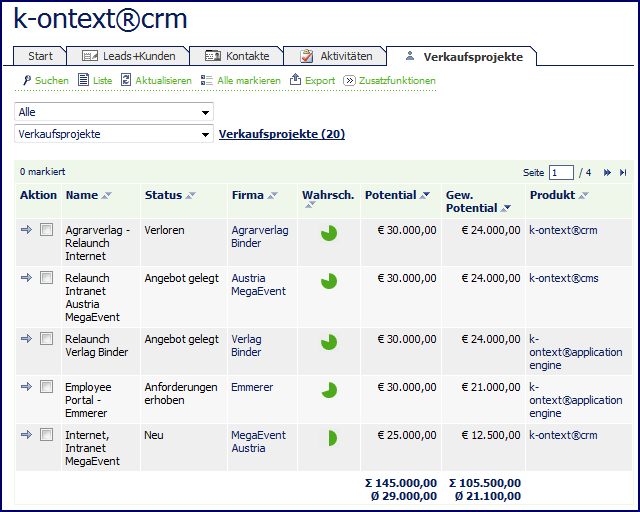
Task: Click the Σ 145.000,00 total sum
Action: pyautogui.click(x=401, y=483)
